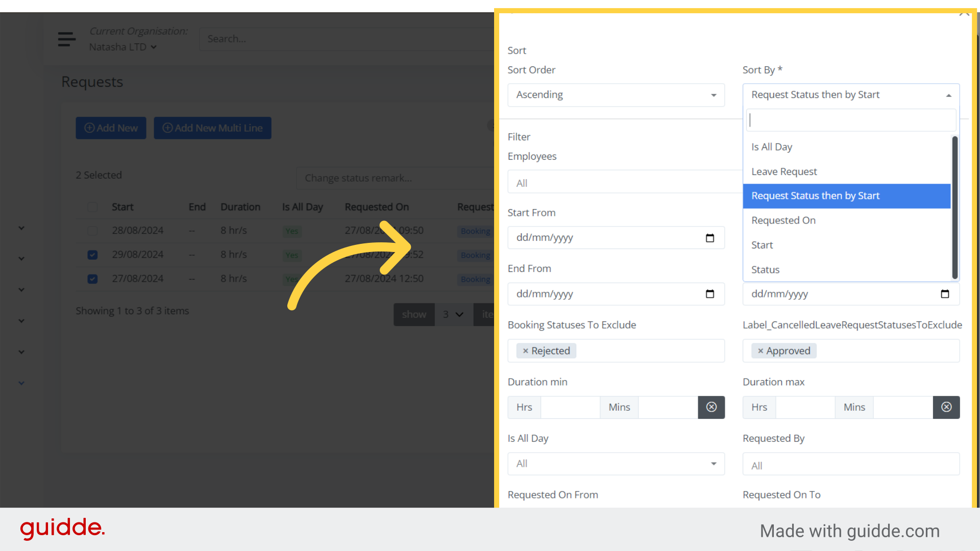Click the Start From date field
Screen dimensions: 980x551
click(x=616, y=238)
